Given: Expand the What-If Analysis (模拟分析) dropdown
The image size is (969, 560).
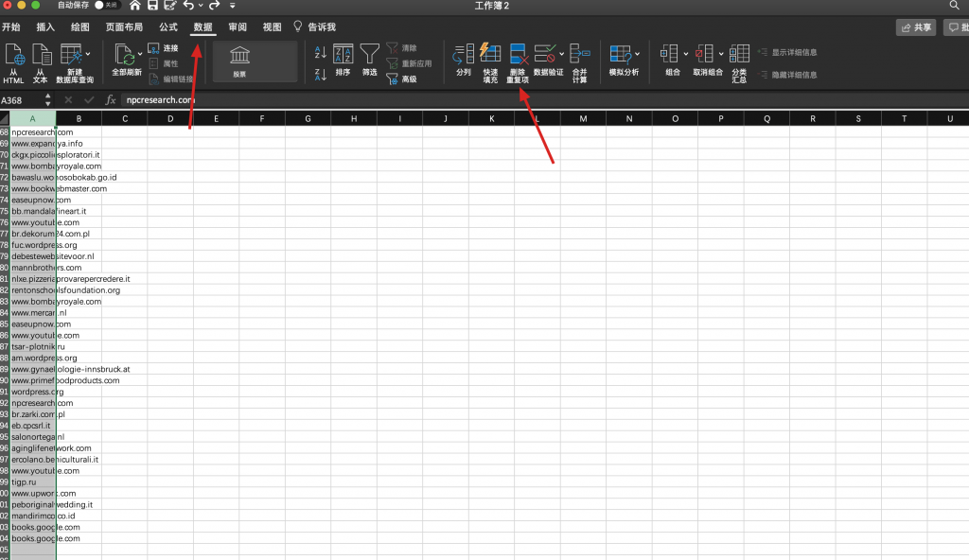Looking at the screenshot, I should pos(638,53).
